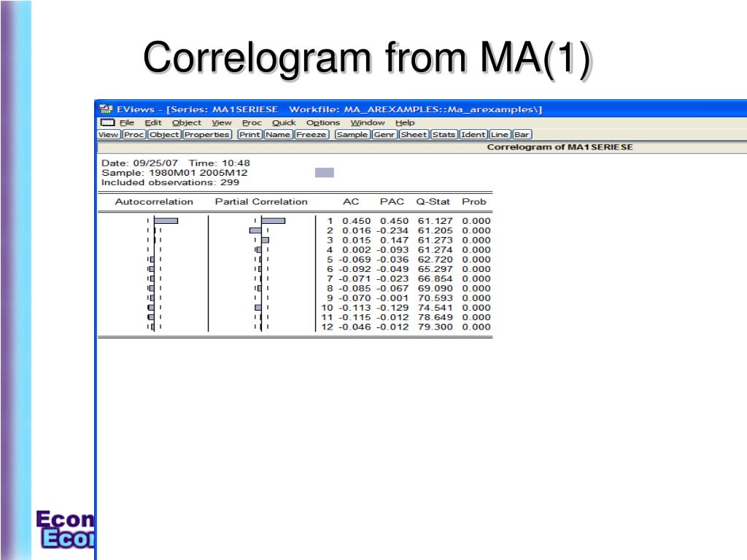Click the EViews application icon in title bar
The image size is (747, 560).
[106, 109]
